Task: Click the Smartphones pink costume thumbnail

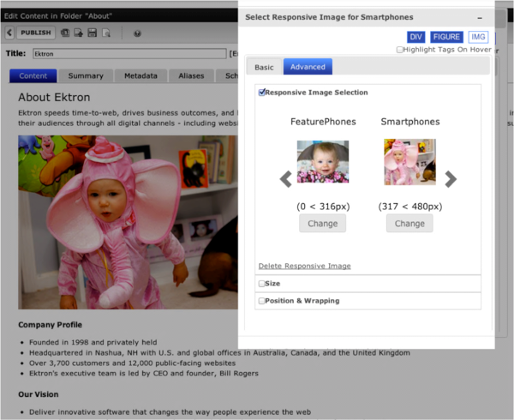Action: pos(409,162)
